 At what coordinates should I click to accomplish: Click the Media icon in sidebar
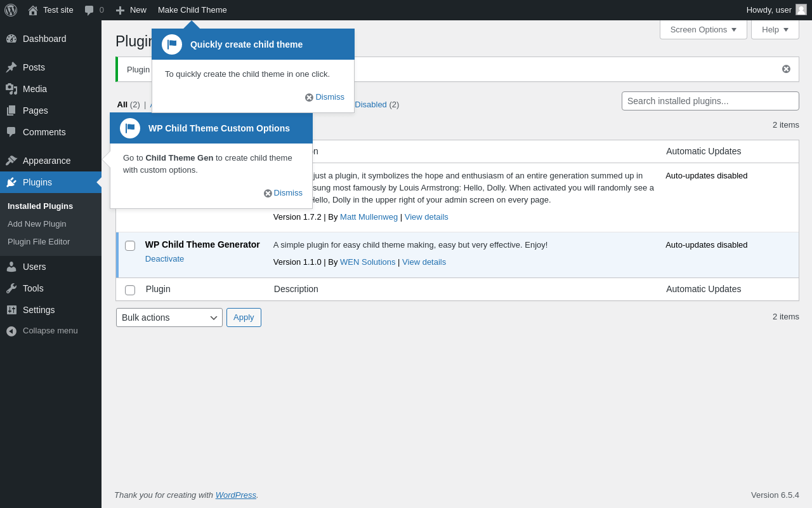coord(11,89)
